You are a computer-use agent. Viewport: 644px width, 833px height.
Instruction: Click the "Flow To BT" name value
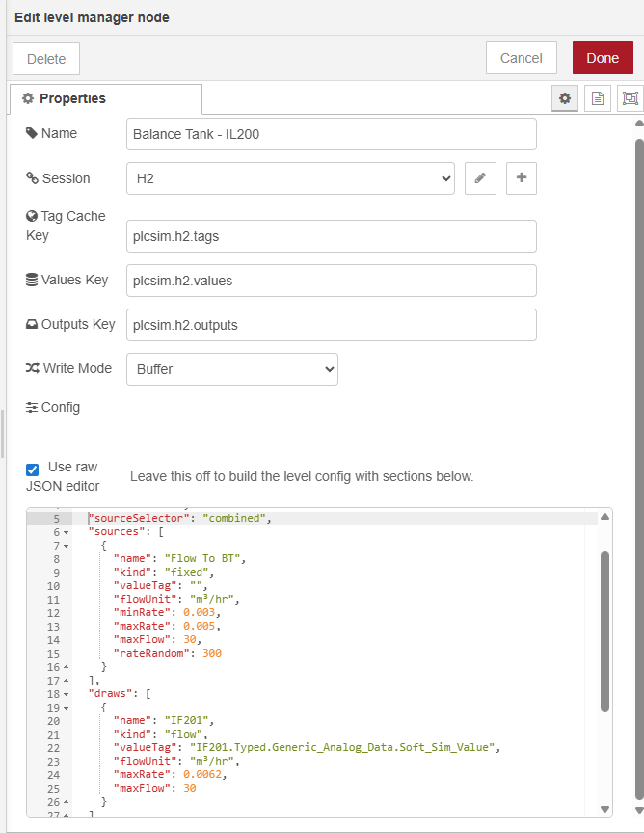(201, 558)
